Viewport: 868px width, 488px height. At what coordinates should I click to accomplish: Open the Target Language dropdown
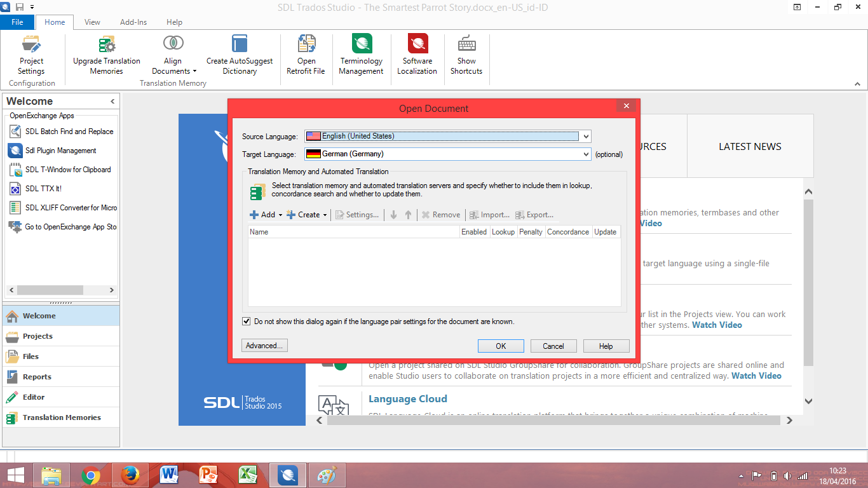coord(586,154)
